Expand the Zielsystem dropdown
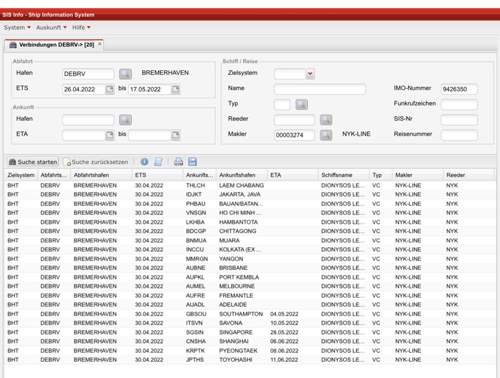Image resolution: width=500 pixels, height=378 pixels. point(310,74)
